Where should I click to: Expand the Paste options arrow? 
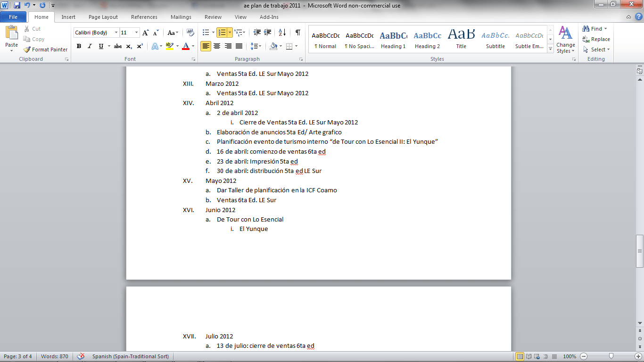(x=11, y=50)
